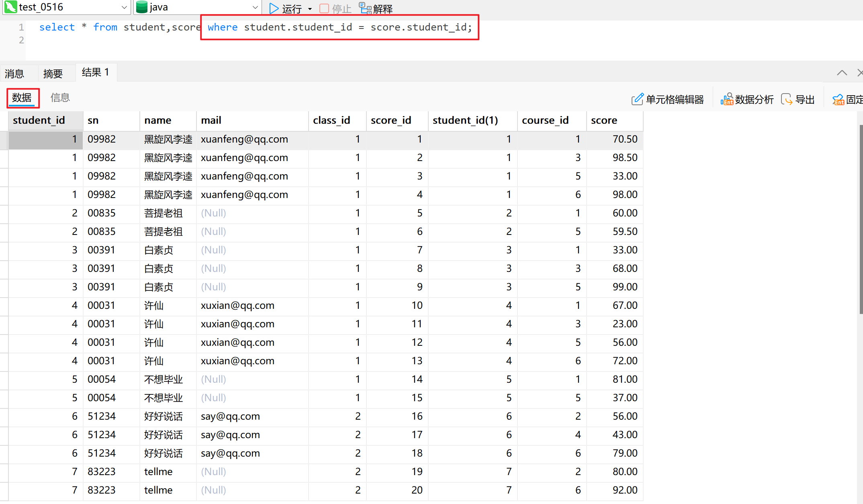Click the Stop square icon
This screenshot has height=504, width=863.
pyautogui.click(x=324, y=8)
